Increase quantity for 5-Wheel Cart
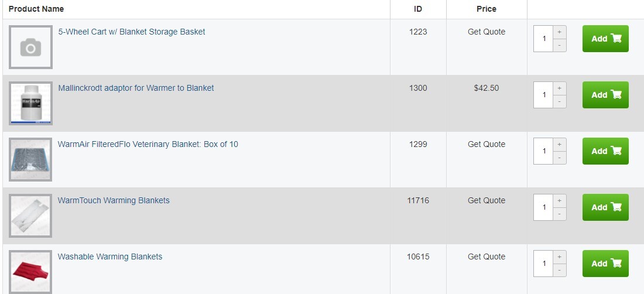Viewport: 644px width, 294px height. pyautogui.click(x=559, y=32)
